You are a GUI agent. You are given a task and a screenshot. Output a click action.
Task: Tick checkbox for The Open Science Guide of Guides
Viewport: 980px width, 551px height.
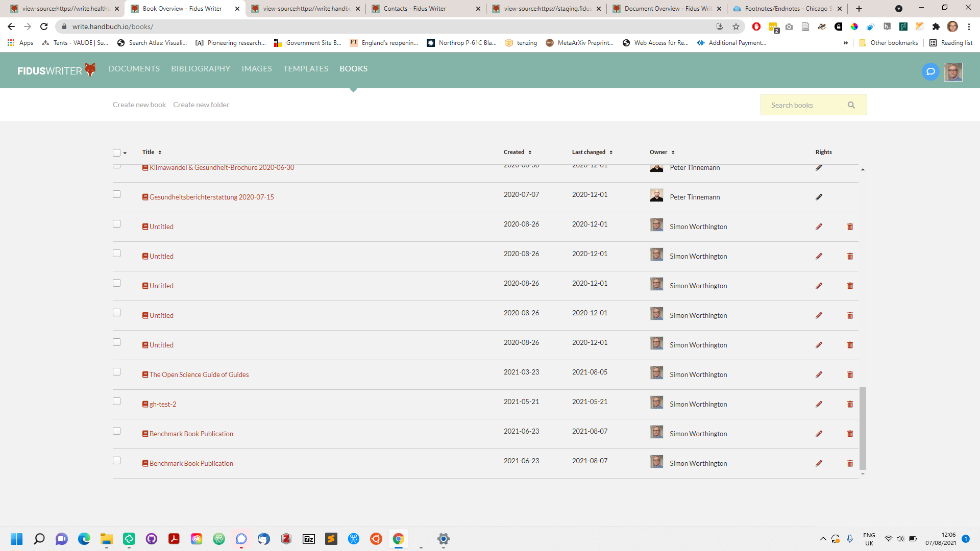click(116, 372)
